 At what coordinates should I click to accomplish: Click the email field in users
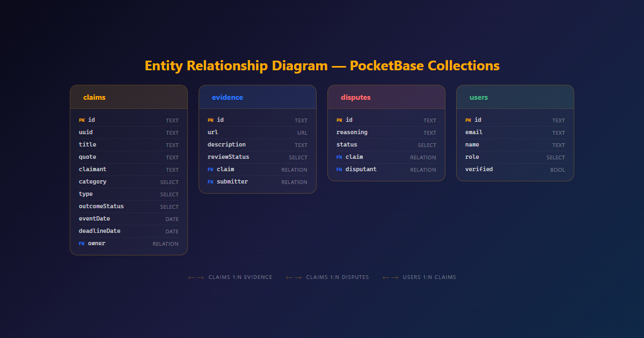coord(515,133)
